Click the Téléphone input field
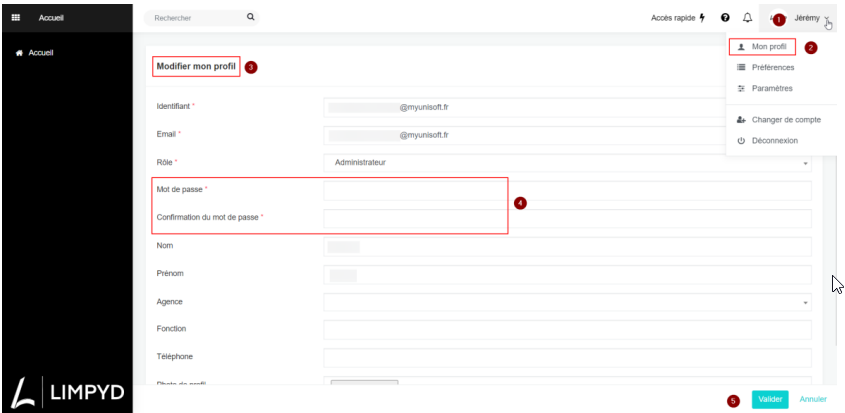Screen dimensions: 845x413 coord(567,357)
